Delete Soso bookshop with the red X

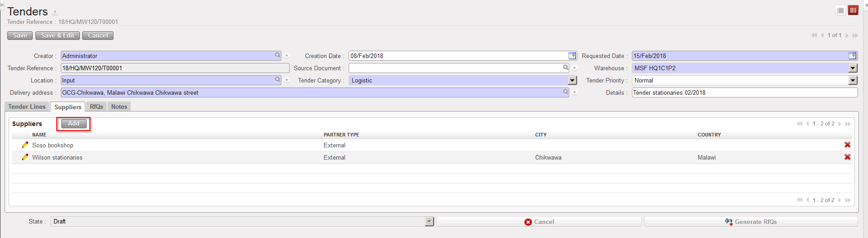pyautogui.click(x=847, y=145)
